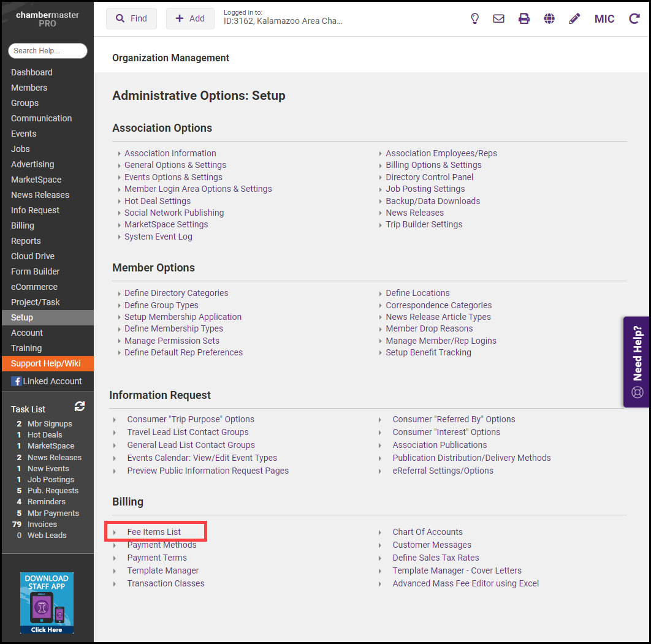The width and height of the screenshot is (651, 644).
Task: Open Support Help/Wiki sidebar item
Action: click(x=46, y=363)
